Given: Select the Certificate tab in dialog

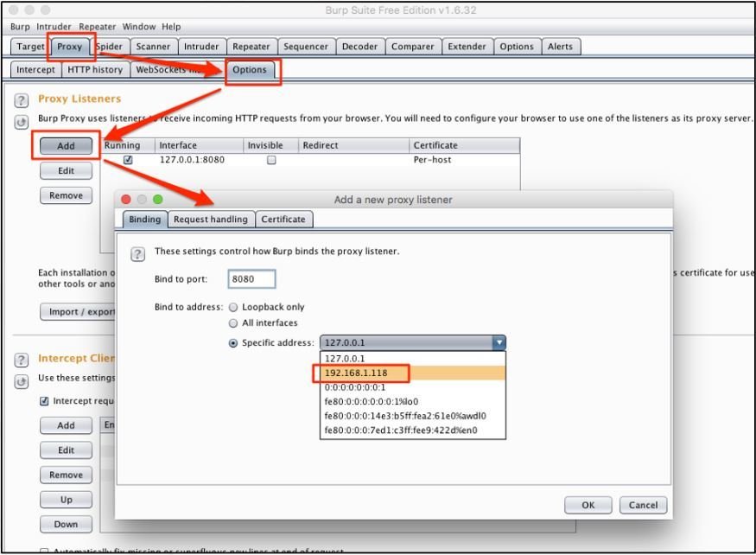Looking at the screenshot, I should click(x=283, y=219).
